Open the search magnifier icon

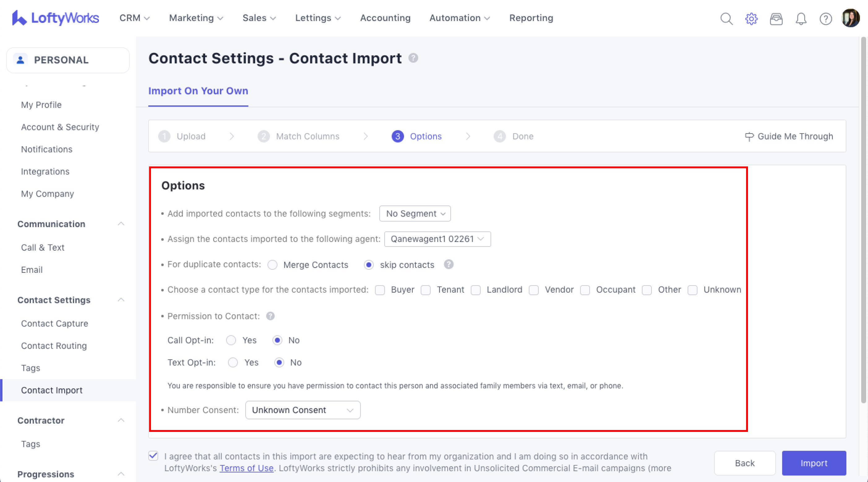click(x=726, y=19)
